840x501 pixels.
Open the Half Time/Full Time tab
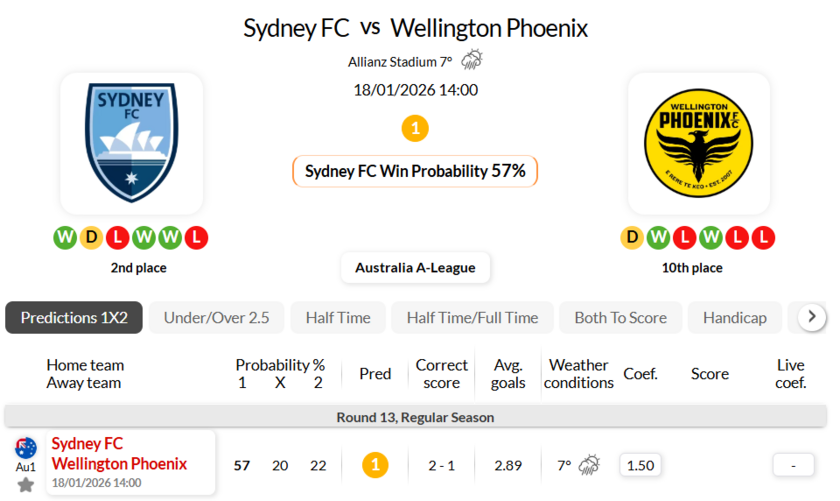pyautogui.click(x=472, y=318)
